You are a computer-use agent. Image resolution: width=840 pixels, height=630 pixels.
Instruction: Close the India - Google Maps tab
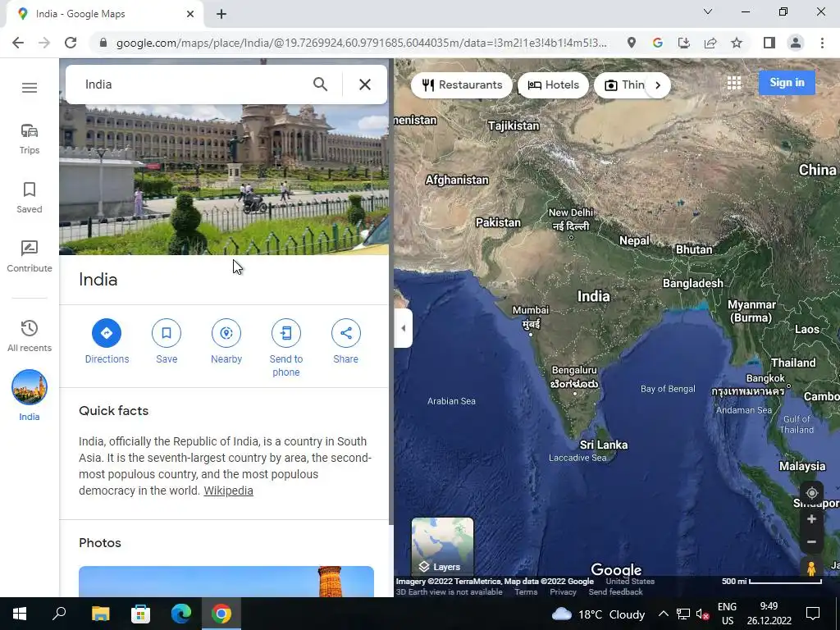pyautogui.click(x=190, y=14)
